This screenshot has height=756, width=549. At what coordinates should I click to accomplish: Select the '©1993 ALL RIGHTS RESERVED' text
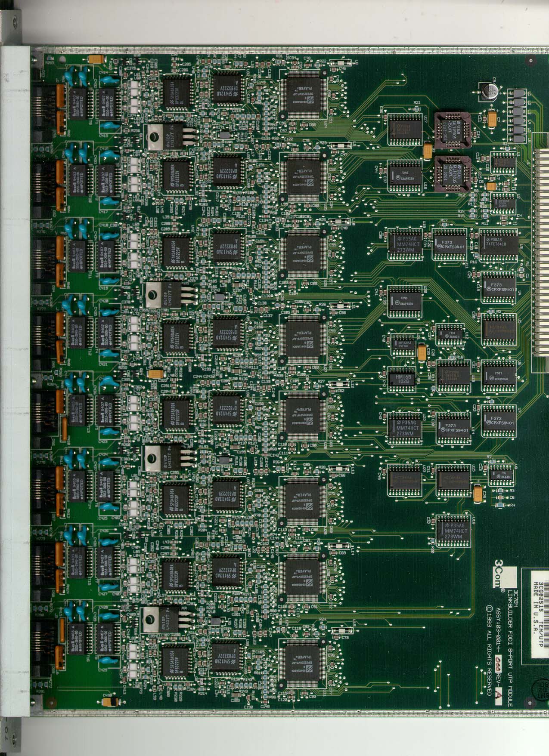tap(489, 650)
